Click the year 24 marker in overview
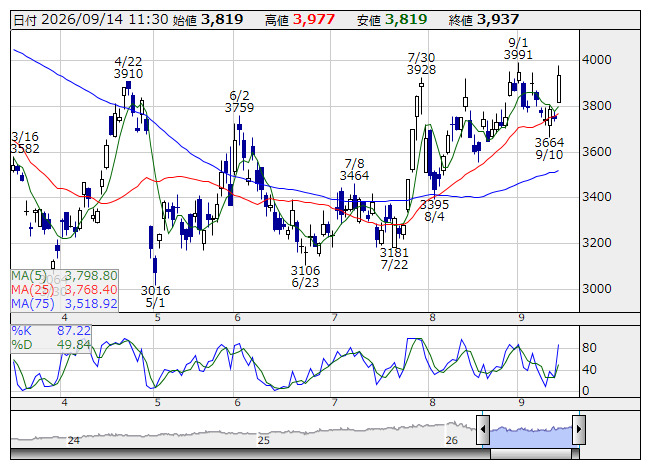 (x=74, y=440)
